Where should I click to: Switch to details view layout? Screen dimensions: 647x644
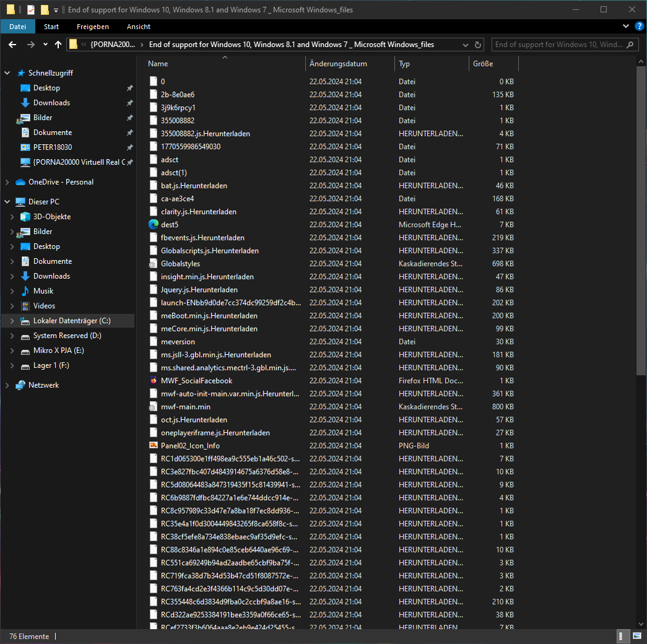point(623,636)
